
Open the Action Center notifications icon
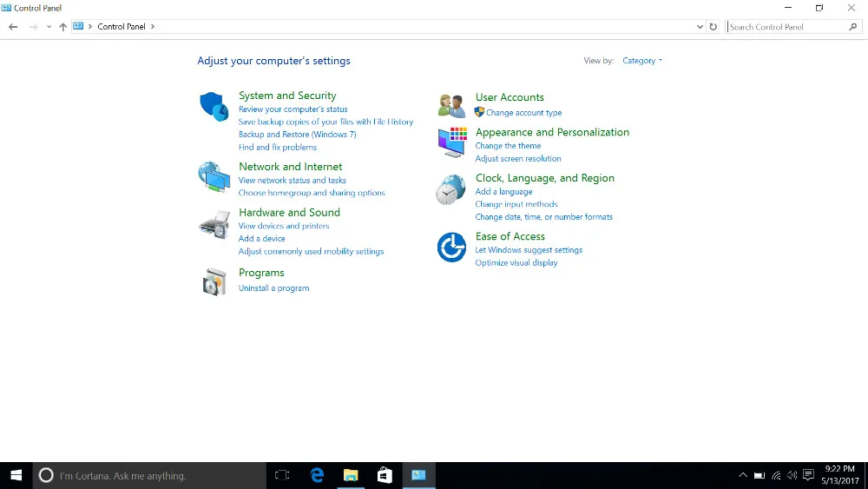click(808, 475)
